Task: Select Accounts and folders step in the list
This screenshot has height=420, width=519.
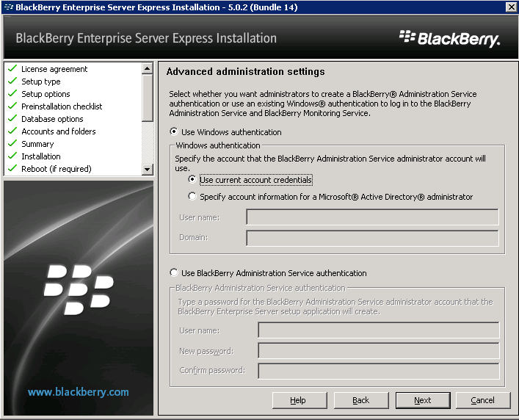Action: [x=58, y=131]
